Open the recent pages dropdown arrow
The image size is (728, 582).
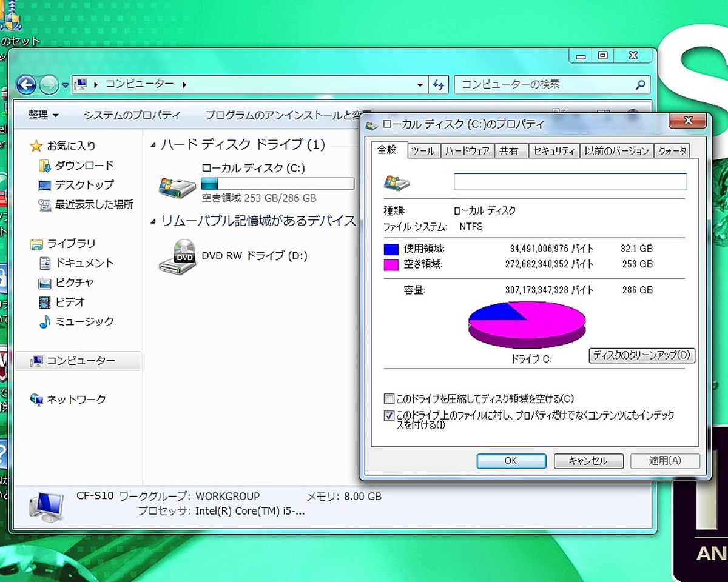(x=65, y=85)
